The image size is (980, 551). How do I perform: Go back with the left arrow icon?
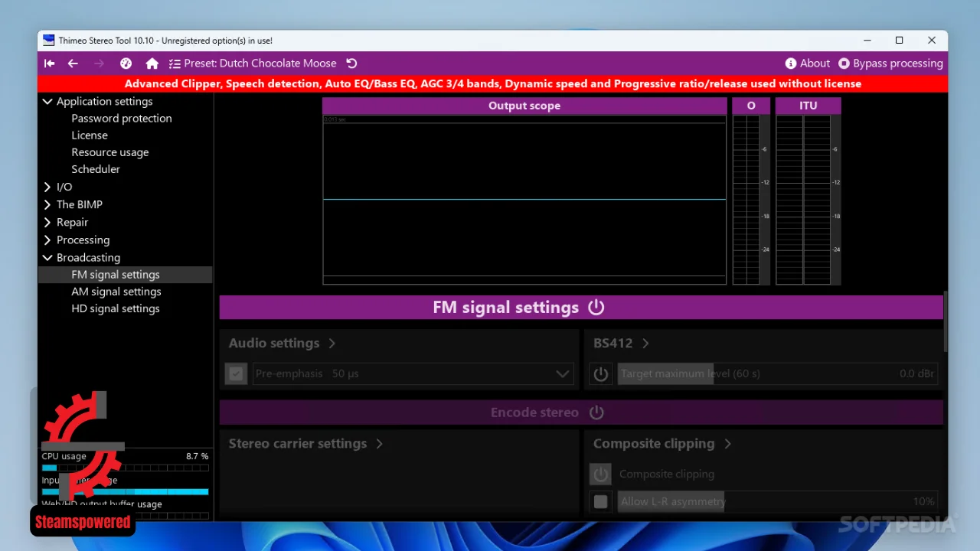[x=73, y=64]
